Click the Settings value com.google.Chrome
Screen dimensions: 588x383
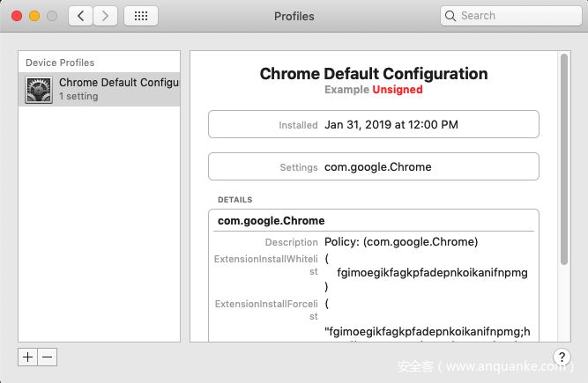[377, 167]
